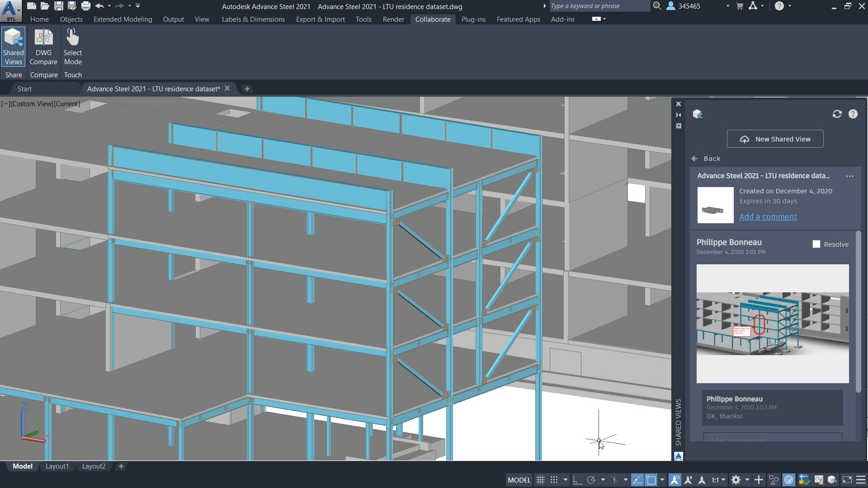The width and height of the screenshot is (868, 488).
Task: Click the Plot printer icon
Action: point(86,6)
